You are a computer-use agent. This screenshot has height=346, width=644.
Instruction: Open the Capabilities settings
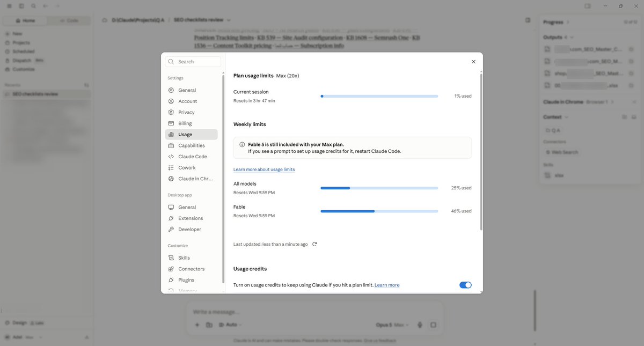pos(192,145)
